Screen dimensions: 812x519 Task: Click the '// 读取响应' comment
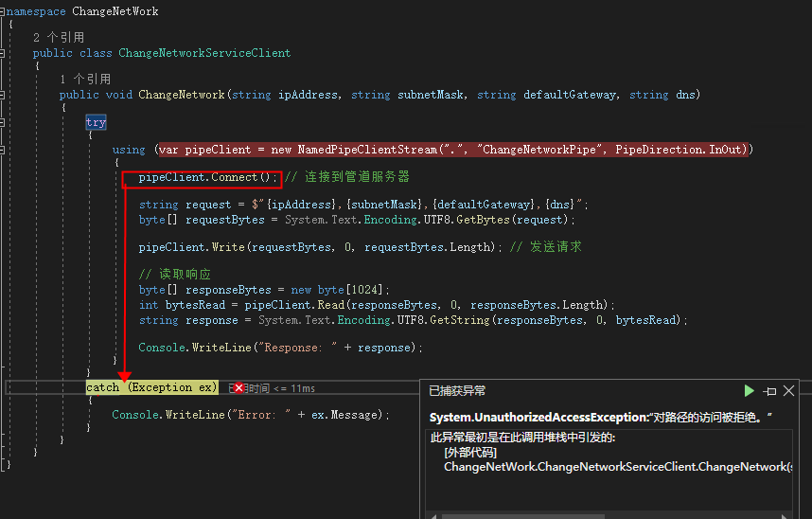coord(174,275)
